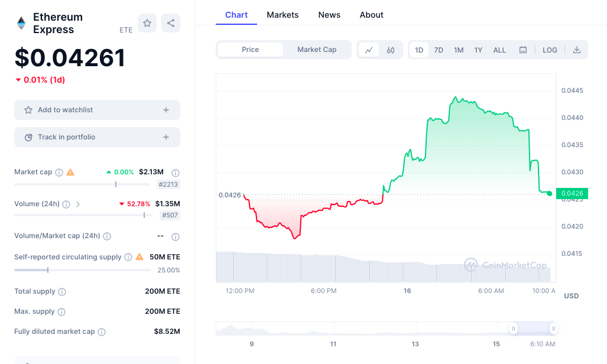The height and width of the screenshot is (364, 607).
Task: Click the Market cap orange warning icon
Action: (x=70, y=172)
